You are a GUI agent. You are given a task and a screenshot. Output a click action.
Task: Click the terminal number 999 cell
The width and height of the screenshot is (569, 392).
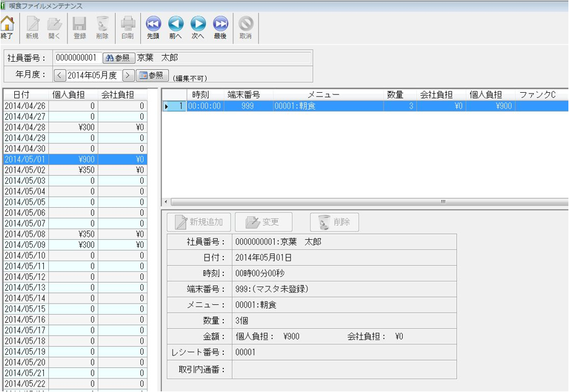point(248,106)
